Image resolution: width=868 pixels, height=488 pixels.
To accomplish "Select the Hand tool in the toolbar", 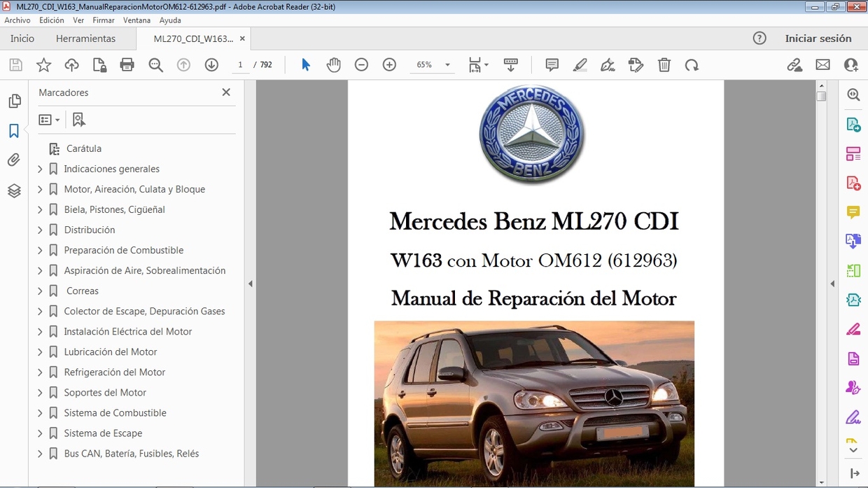I will click(334, 64).
